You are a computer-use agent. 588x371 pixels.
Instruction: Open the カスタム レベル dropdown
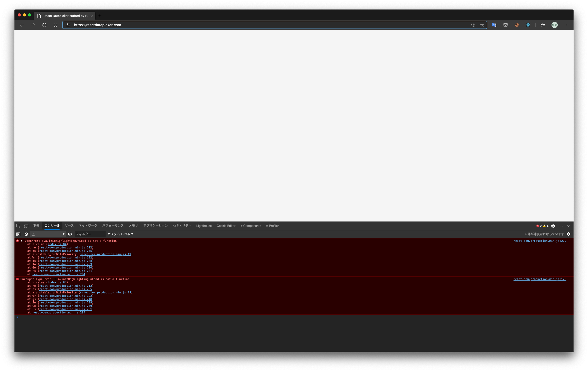[120, 234]
